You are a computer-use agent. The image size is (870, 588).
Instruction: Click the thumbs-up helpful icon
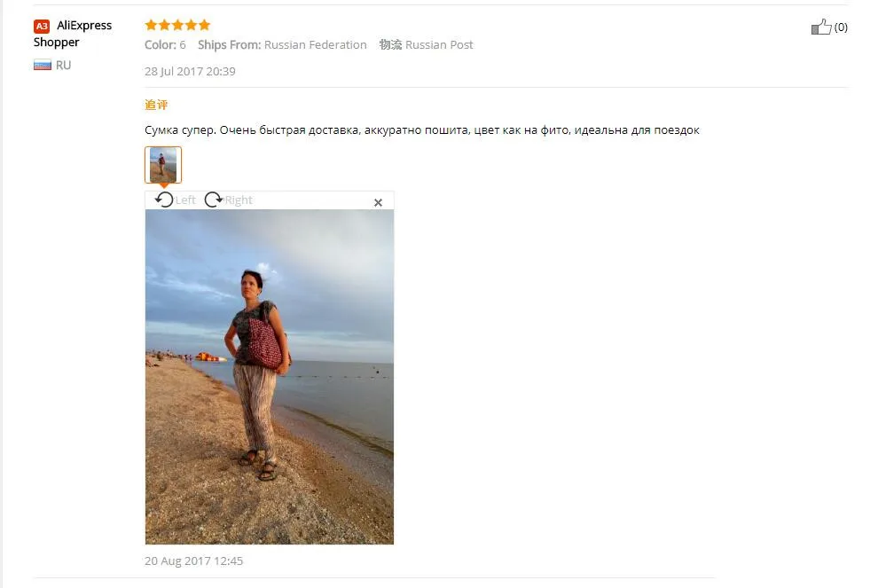pyautogui.click(x=821, y=27)
